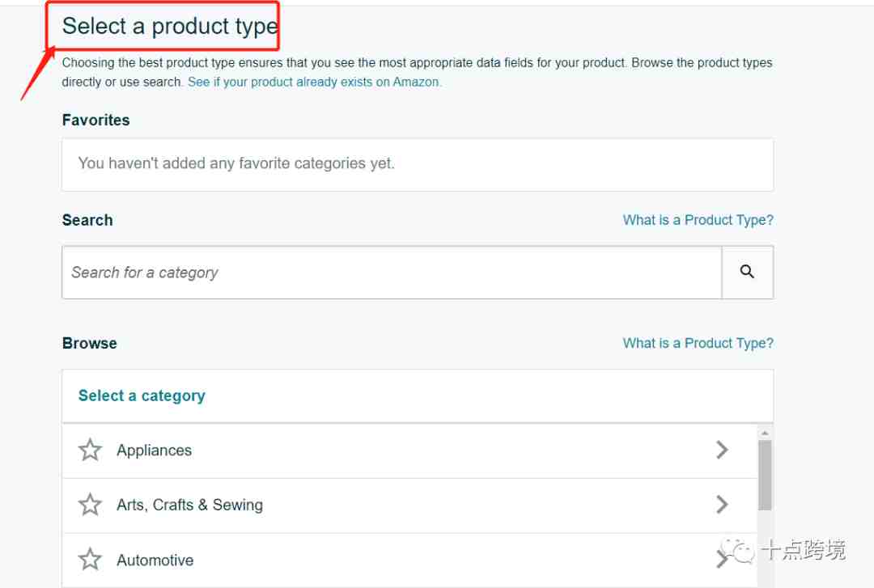This screenshot has width=874, height=588.
Task: Expand the Automotive row chevron
Action: (722, 560)
